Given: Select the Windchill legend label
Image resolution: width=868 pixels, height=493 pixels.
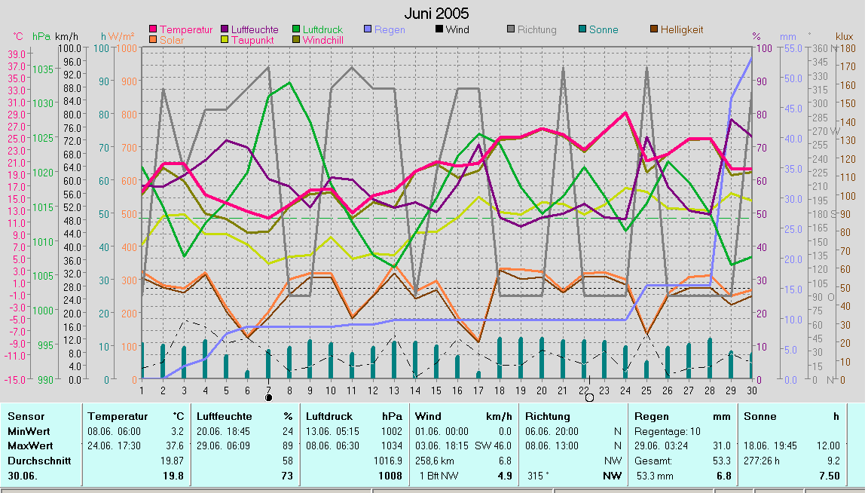Looking at the screenshot, I should click(x=322, y=40).
